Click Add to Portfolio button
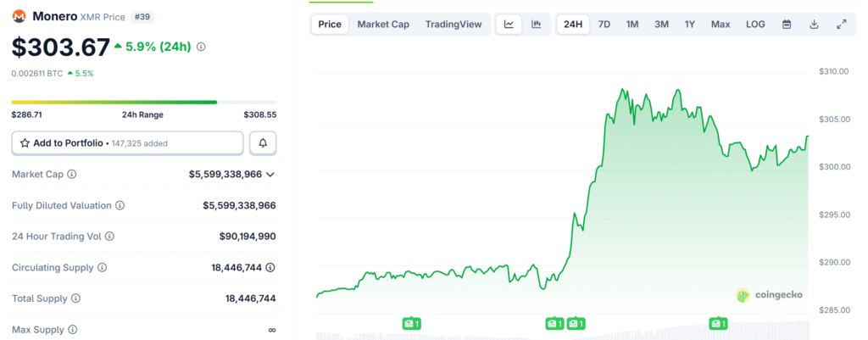Image resolution: width=868 pixels, height=340 pixels. pyautogui.click(x=127, y=143)
